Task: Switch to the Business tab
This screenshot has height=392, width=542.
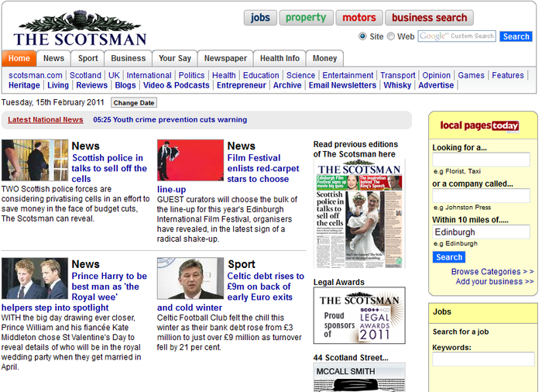Action: 129,58
